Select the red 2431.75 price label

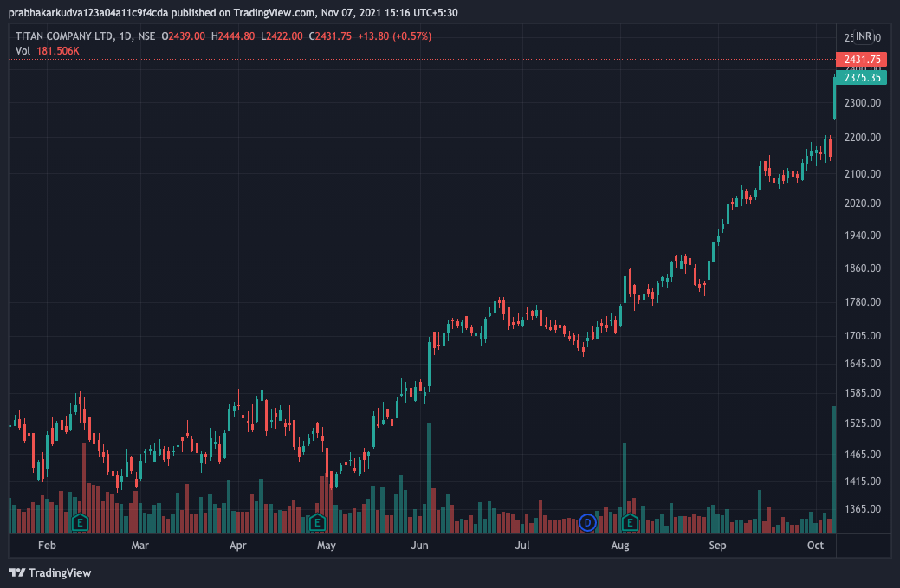(x=862, y=59)
